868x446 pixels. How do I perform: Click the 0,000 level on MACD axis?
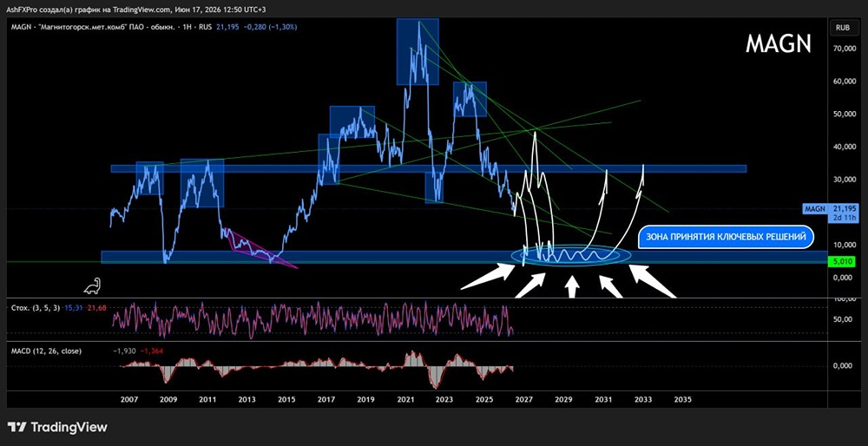tap(845, 365)
